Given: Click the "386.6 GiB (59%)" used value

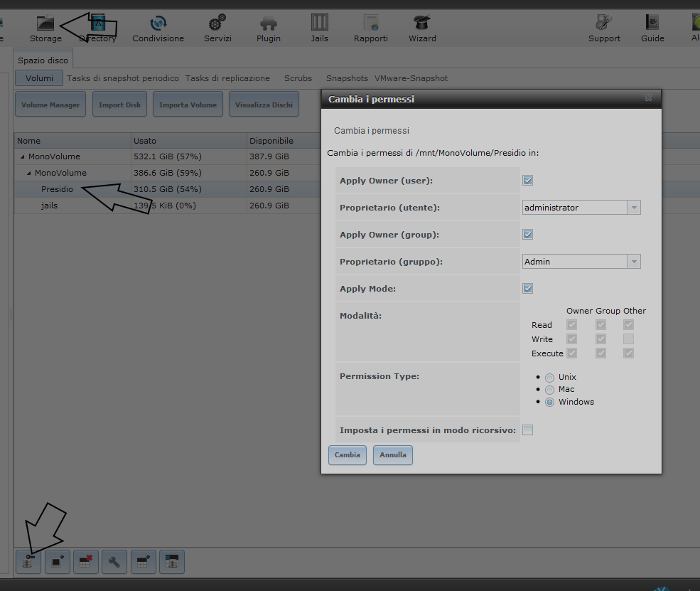Looking at the screenshot, I should point(168,173).
